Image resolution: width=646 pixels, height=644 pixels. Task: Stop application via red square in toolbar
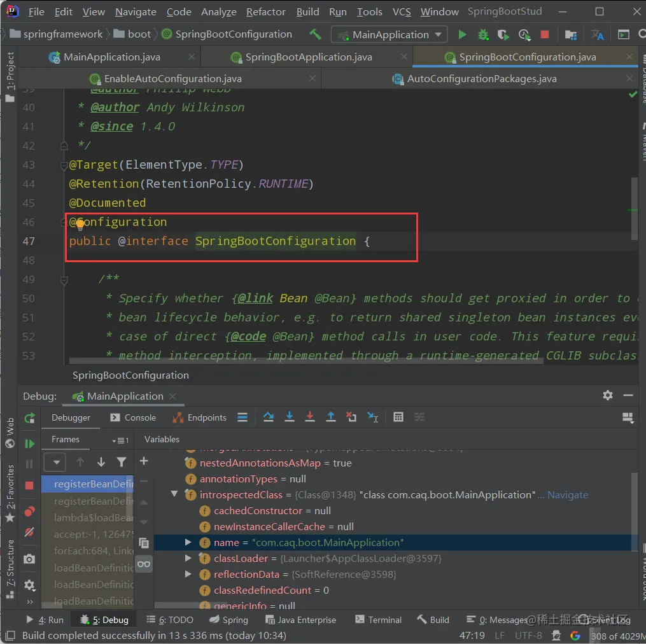point(545,34)
